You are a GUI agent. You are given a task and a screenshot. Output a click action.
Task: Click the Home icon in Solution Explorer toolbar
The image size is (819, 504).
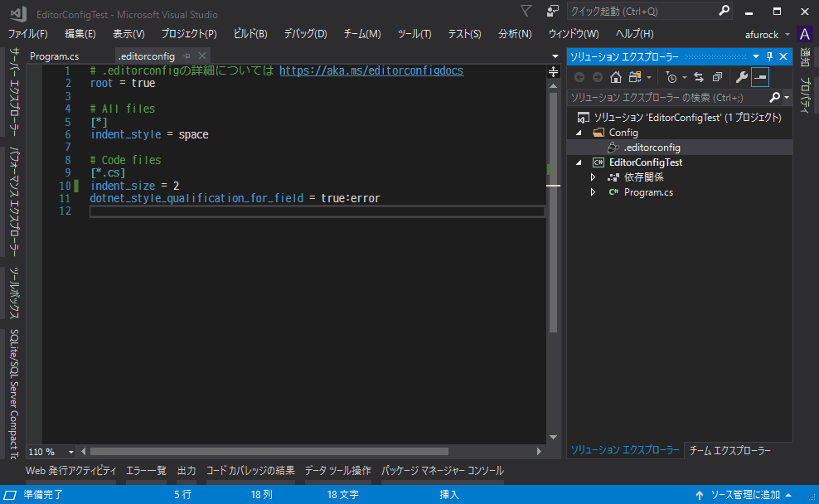[616, 77]
